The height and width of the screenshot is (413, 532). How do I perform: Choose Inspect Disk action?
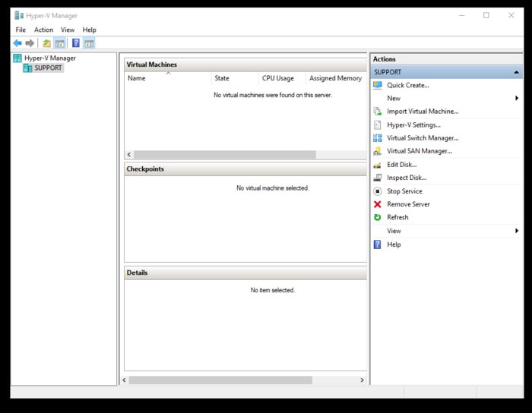(407, 178)
